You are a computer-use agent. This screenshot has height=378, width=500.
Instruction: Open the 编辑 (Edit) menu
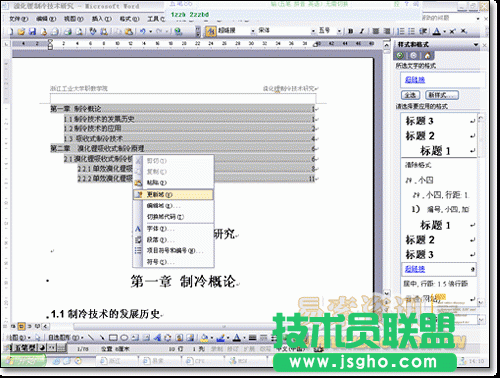46,19
